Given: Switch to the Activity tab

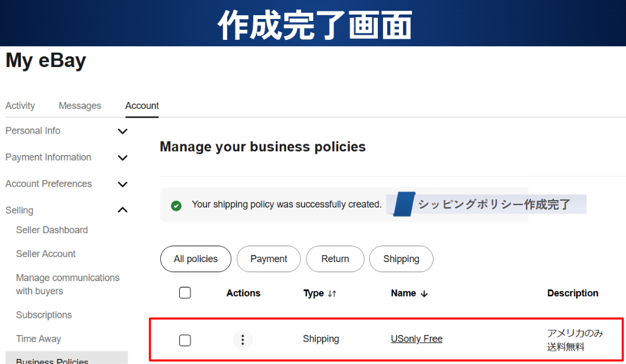Looking at the screenshot, I should tap(20, 106).
